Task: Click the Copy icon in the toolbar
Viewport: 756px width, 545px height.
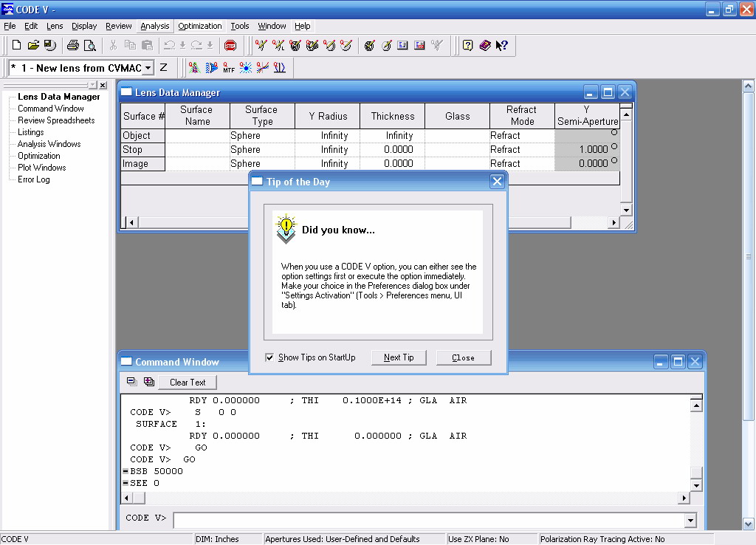Action: [130, 45]
